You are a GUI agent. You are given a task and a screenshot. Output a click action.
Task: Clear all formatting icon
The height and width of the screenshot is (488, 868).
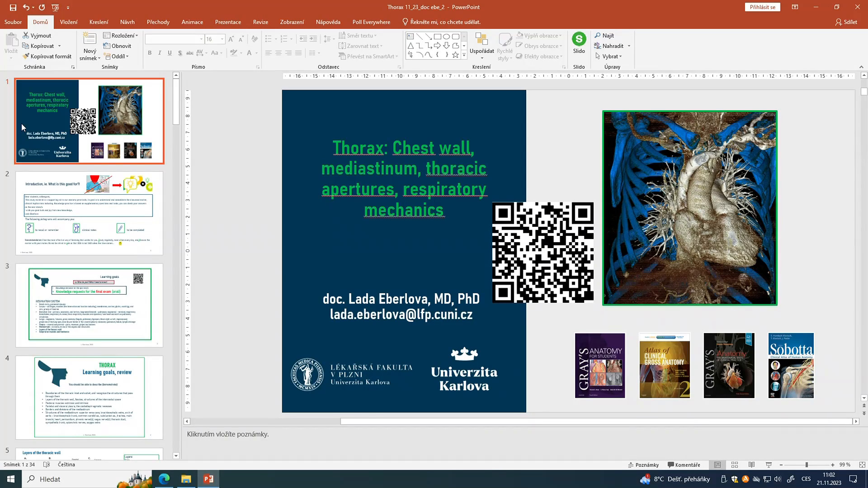(255, 39)
